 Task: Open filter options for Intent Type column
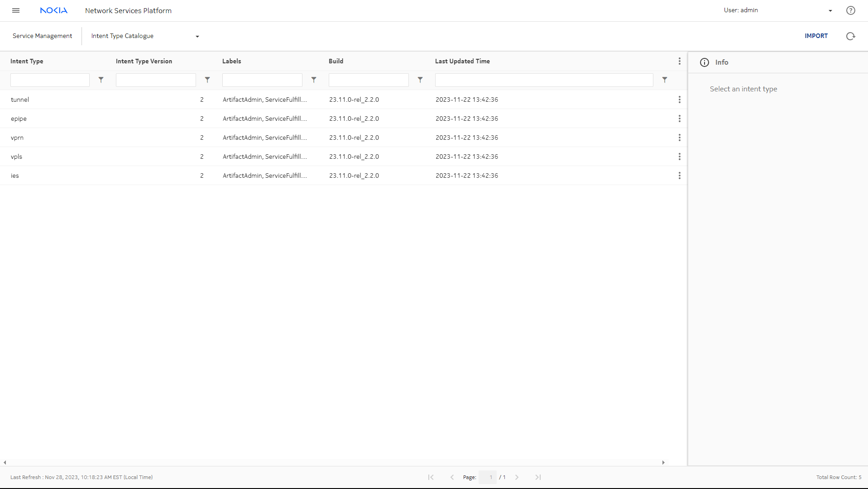coord(101,80)
